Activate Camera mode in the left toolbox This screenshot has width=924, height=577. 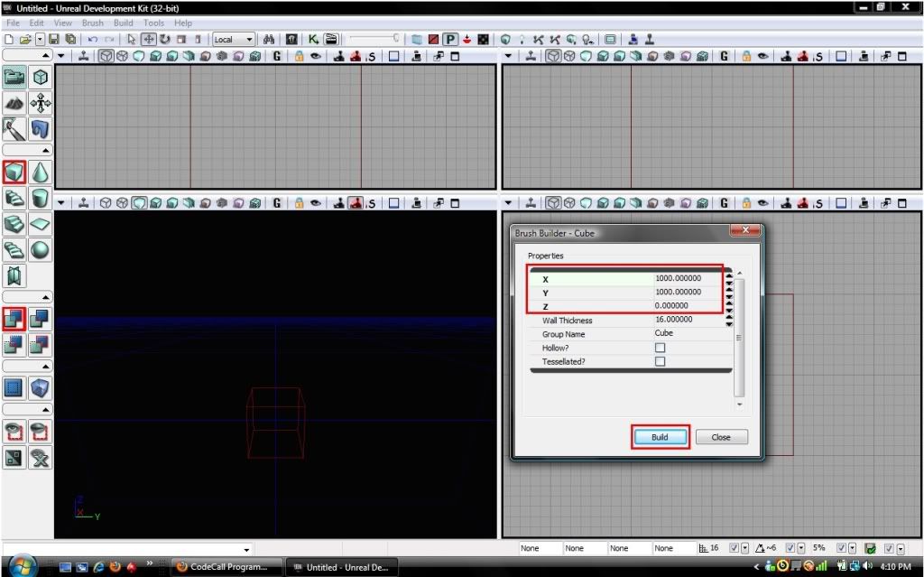pyautogui.click(x=14, y=78)
